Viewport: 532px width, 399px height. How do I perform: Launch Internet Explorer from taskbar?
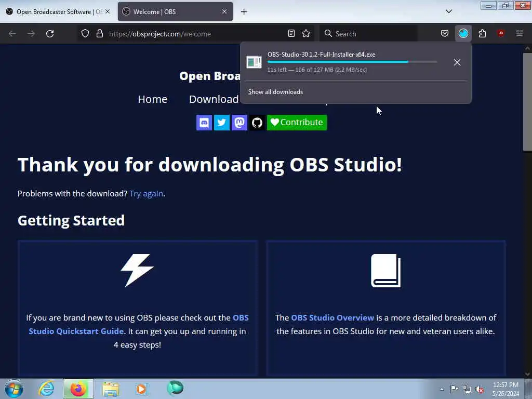pyautogui.click(x=46, y=389)
